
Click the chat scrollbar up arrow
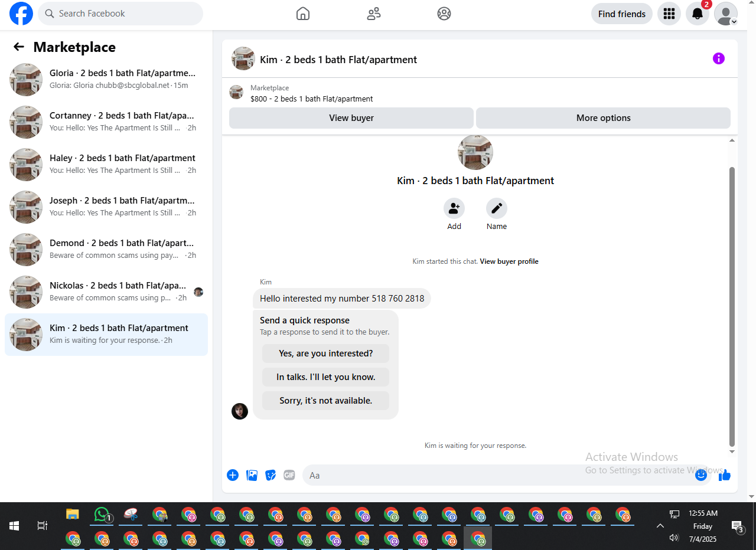[732, 140]
